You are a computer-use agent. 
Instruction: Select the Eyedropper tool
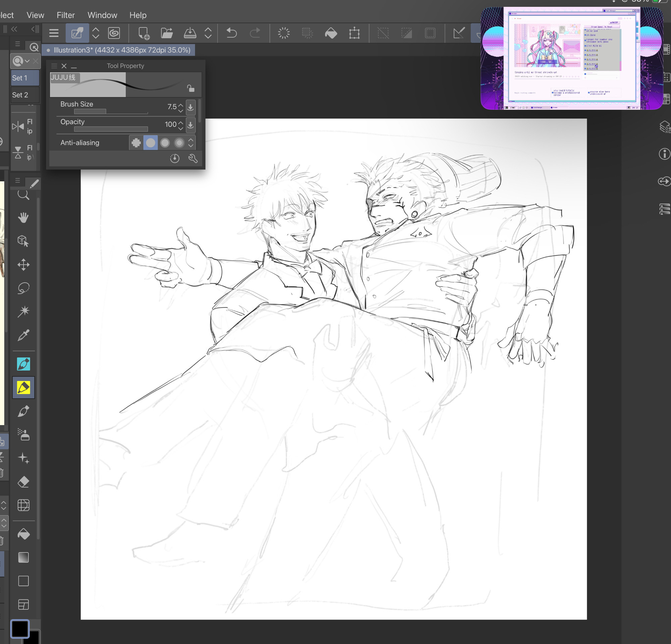pyautogui.click(x=23, y=335)
